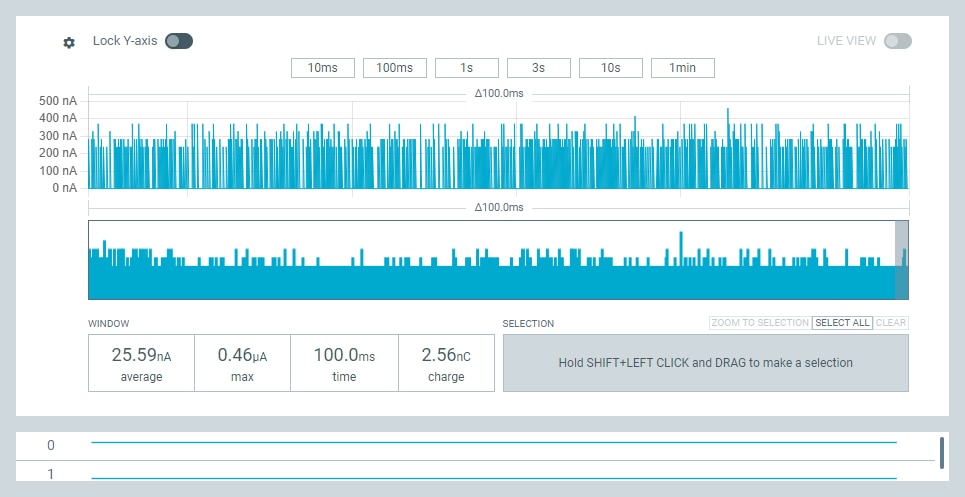
Task: Select the 100ms time window button
Action: [395, 68]
